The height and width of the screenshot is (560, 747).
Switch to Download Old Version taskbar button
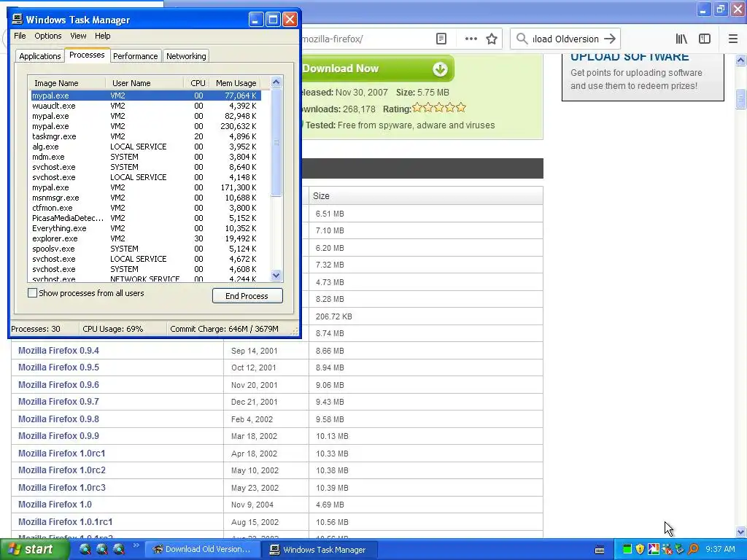coord(202,550)
